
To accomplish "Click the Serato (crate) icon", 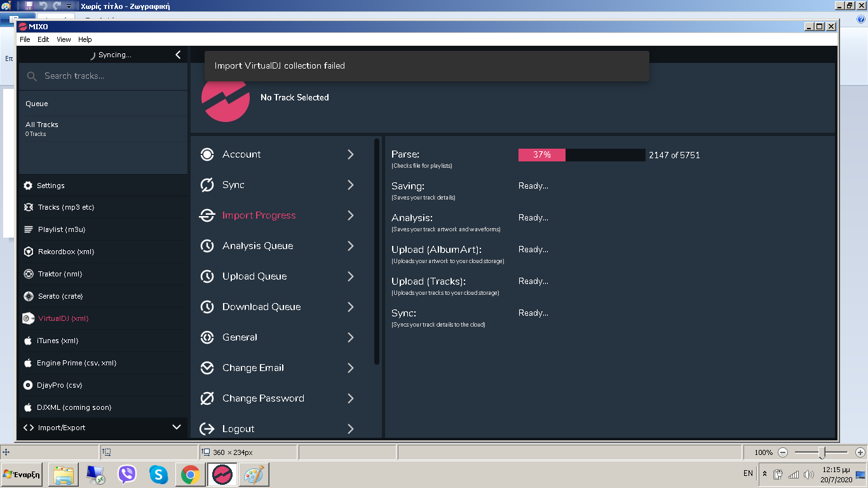I will click(28, 296).
